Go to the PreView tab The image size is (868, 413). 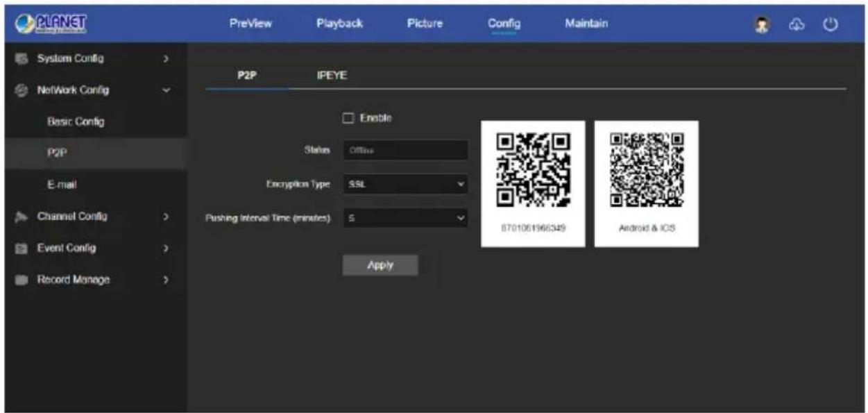[250, 24]
